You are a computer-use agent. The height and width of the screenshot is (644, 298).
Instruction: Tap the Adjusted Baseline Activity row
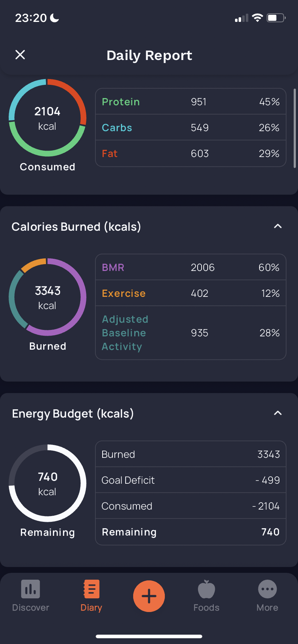pos(191,333)
